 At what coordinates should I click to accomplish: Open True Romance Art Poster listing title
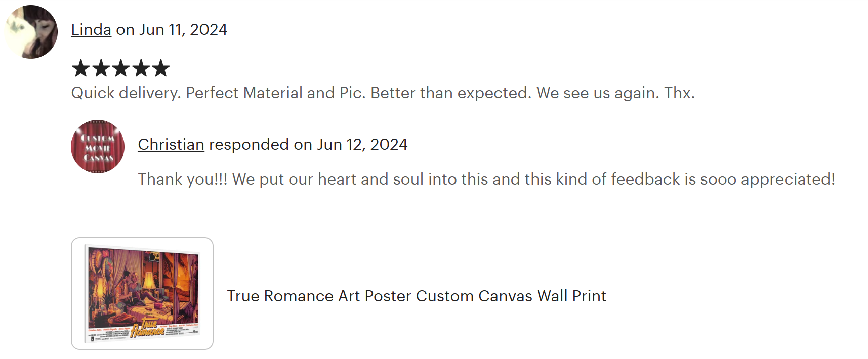pos(416,296)
